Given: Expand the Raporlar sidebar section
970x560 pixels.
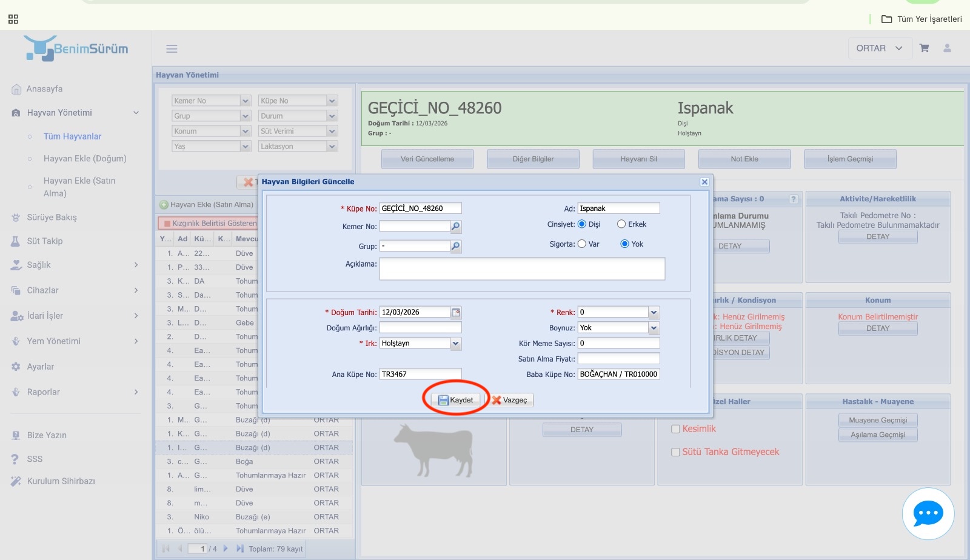Looking at the screenshot, I should coord(76,392).
